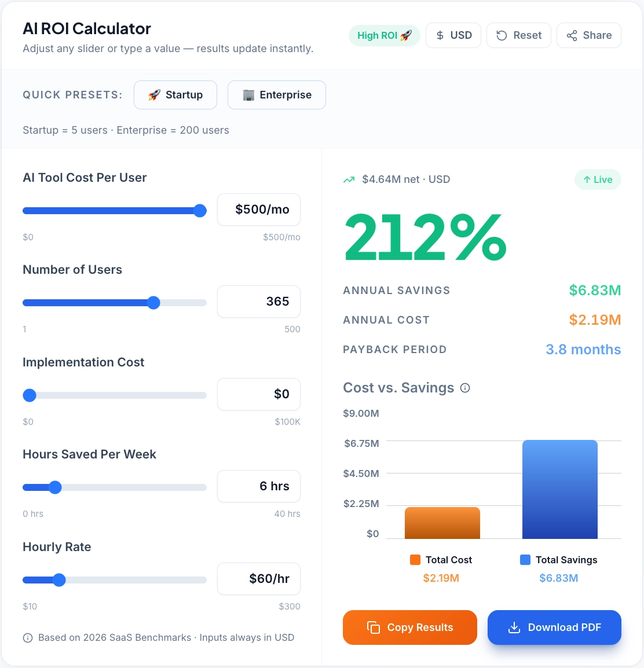The image size is (644, 668).
Task: Toggle the Total Cost legend swatch
Action: coord(415,560)
